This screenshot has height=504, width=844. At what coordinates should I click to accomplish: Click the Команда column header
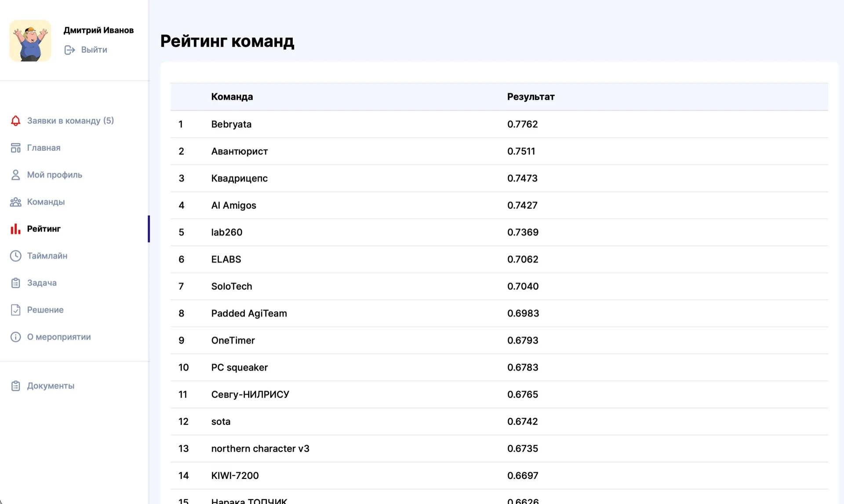[x=232, y=97]
